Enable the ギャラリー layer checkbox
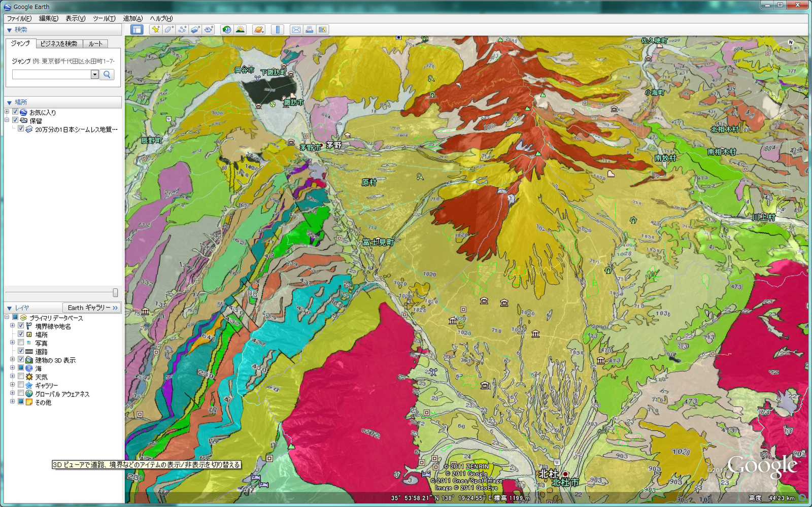This screenshot has height=507, width=812. (x=21, y=385)
